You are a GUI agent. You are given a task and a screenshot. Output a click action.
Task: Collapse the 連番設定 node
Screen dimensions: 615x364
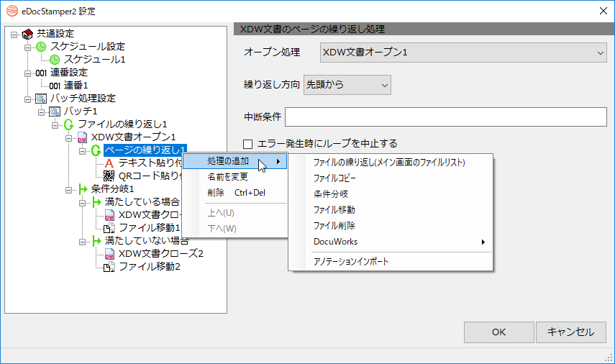click(27, 73)
